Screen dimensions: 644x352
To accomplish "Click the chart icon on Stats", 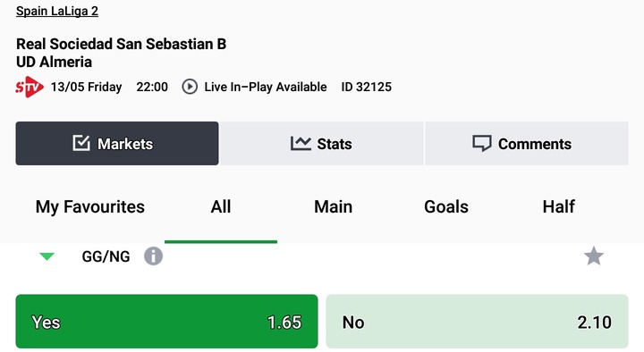I will pos(301,144).
